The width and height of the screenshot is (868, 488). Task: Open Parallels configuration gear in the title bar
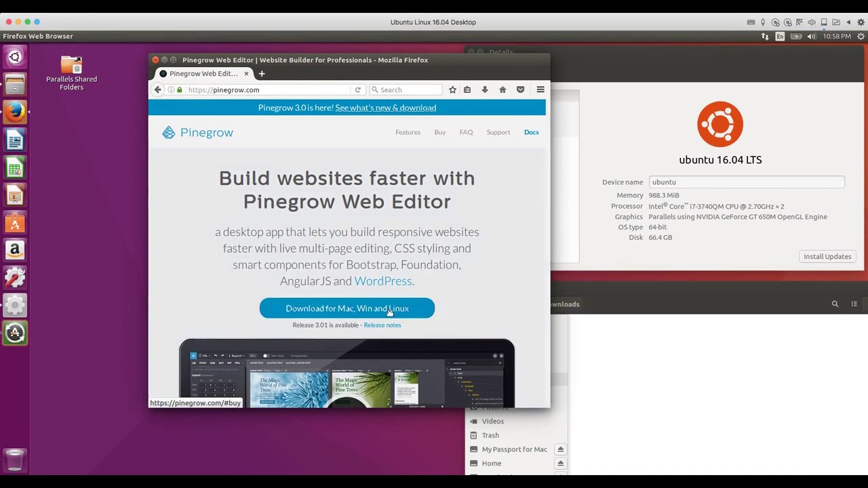(861, 22)
